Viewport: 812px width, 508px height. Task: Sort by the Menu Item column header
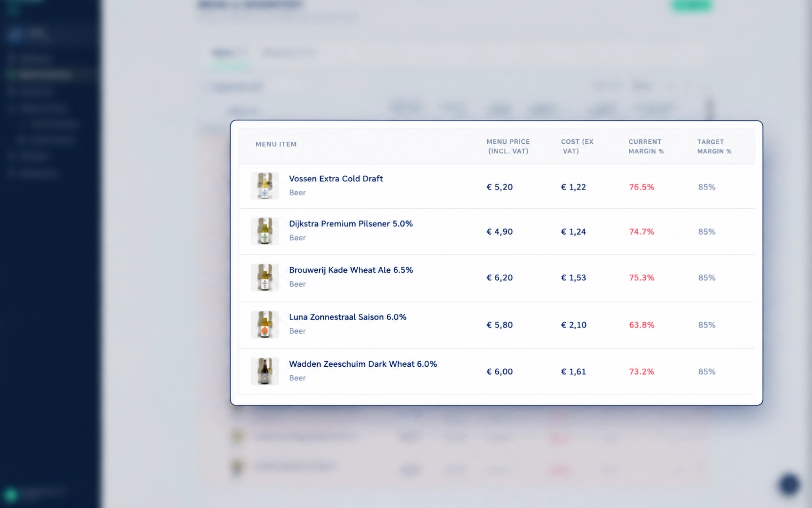276,144
